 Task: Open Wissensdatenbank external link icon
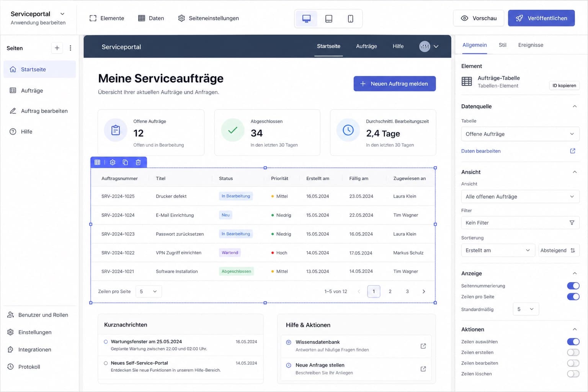click(423, 346)
